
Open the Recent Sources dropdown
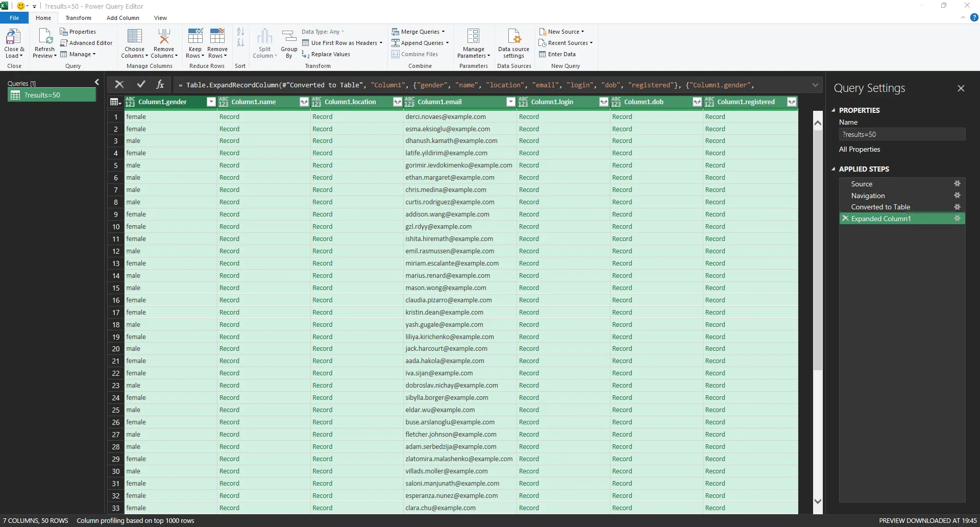566,43
